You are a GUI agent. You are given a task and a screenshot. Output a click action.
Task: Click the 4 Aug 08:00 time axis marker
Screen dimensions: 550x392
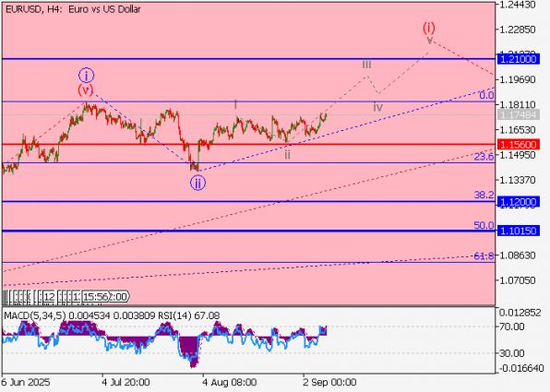click(x=230, y=382)
